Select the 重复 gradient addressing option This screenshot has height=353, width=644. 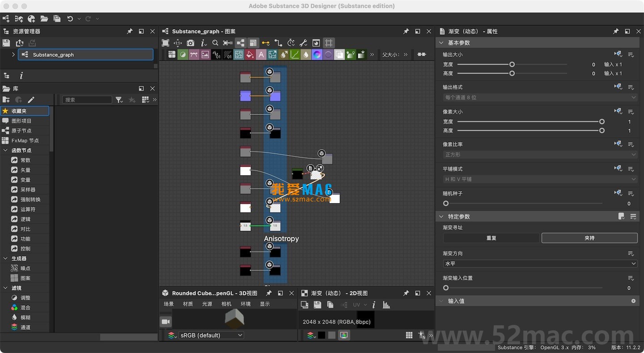[491, 238]
